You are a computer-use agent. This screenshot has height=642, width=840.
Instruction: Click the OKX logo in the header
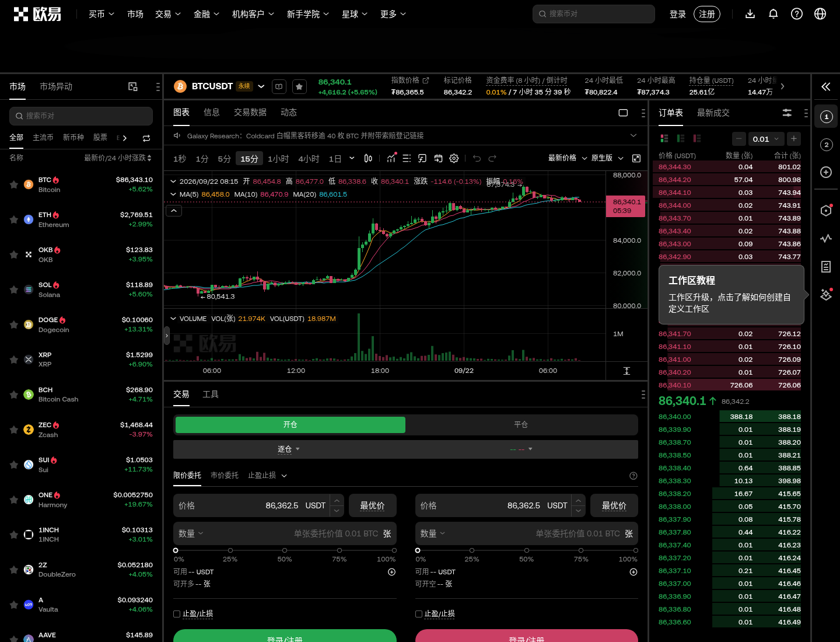pyautogui.click(x=37, y=14)
